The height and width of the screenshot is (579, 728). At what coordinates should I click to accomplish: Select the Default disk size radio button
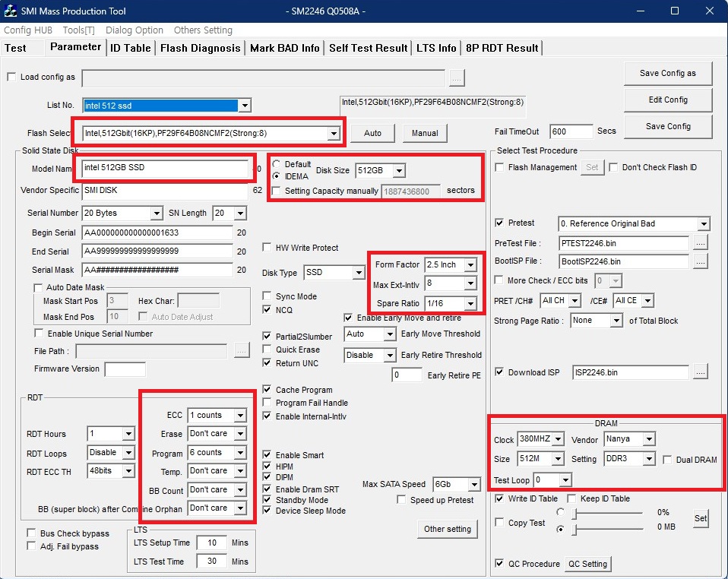[x=277, y=164]
